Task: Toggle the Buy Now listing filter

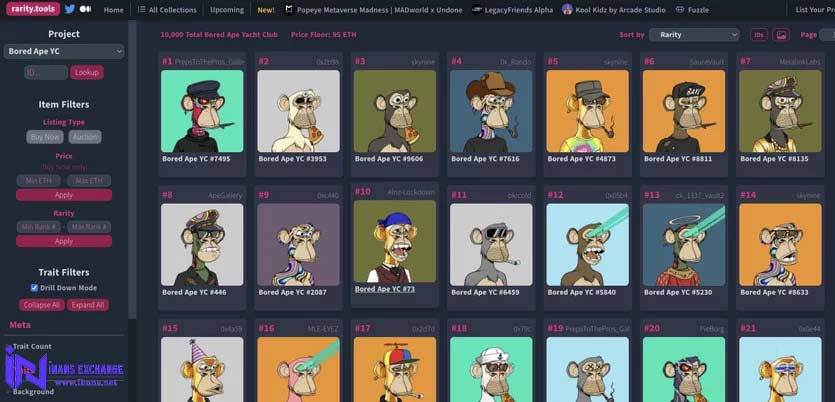Action: (45, 137)
